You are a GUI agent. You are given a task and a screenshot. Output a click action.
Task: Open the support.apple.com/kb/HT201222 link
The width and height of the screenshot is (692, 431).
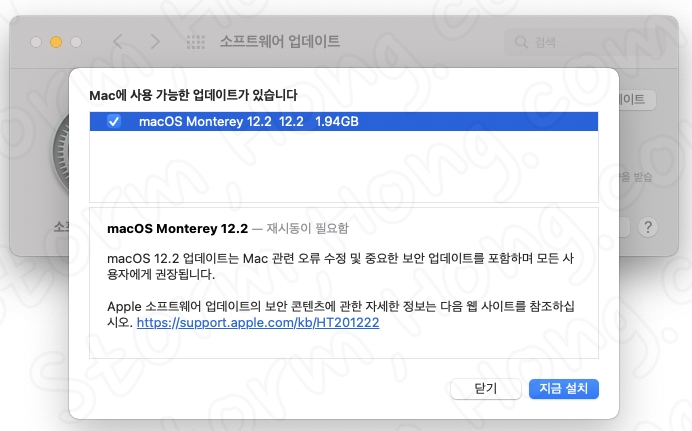click(258, 322)
